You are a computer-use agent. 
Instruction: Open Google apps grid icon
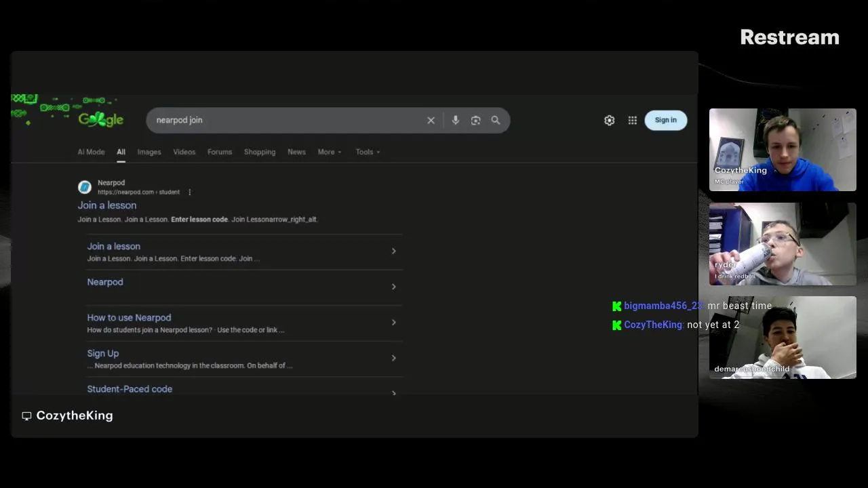[633, 120]
